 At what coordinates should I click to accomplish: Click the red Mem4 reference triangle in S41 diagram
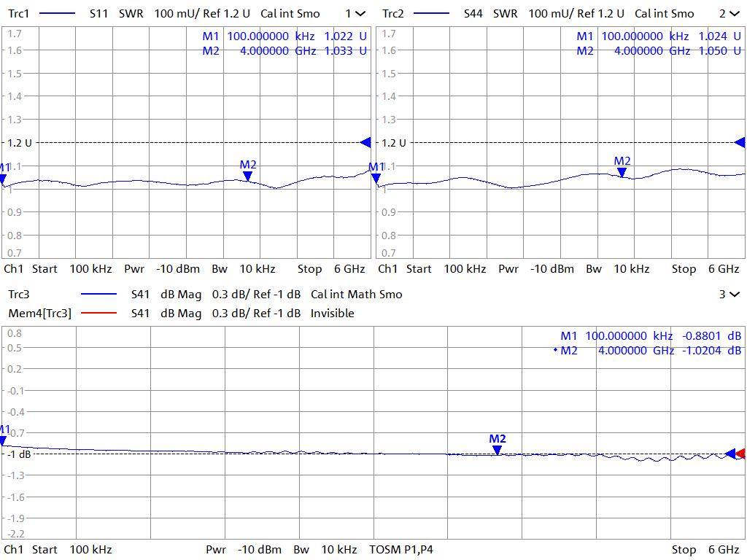[741, 454]
